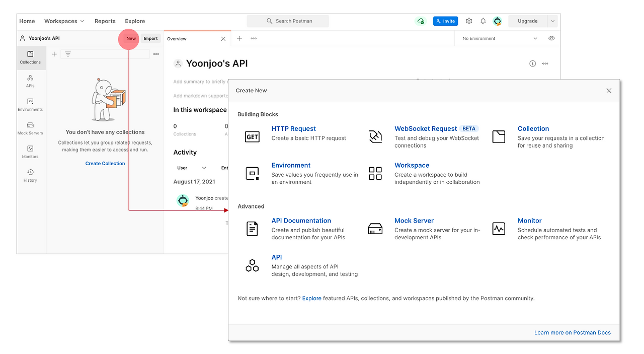This screenshot has height=354, width=644.
Task: Click the New button
Action: [131, 38]
